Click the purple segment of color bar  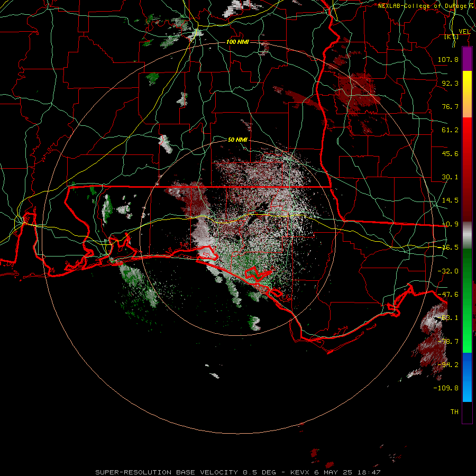click(467, 59)
